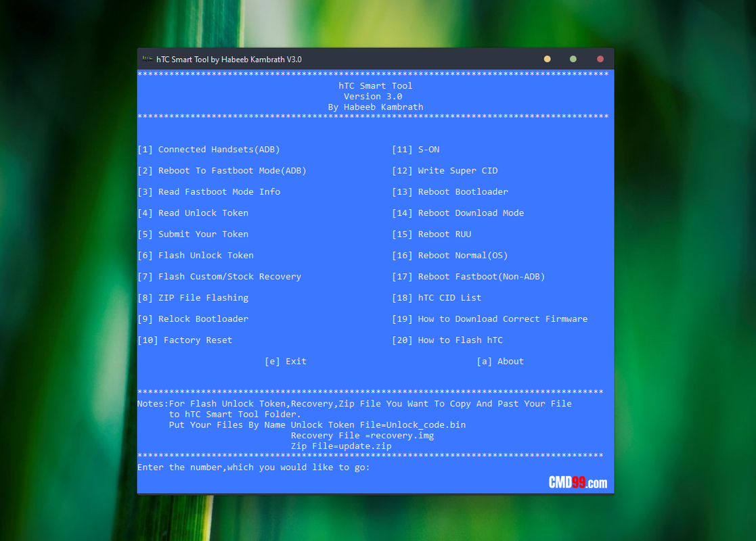Select '[2] Reboot To Fastboot Mode(ADB)' line
This screenshot has height=541, width=756.
click(x=222, y=170)
